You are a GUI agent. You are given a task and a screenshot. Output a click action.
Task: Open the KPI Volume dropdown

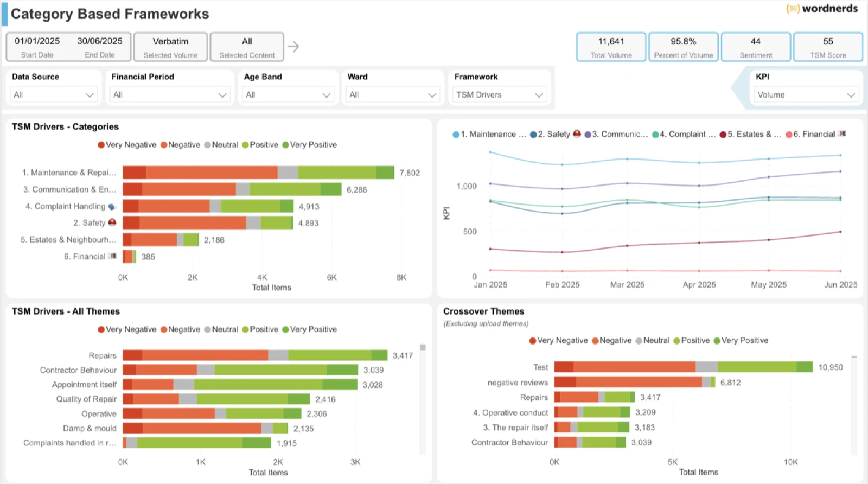tap(806, 95)
